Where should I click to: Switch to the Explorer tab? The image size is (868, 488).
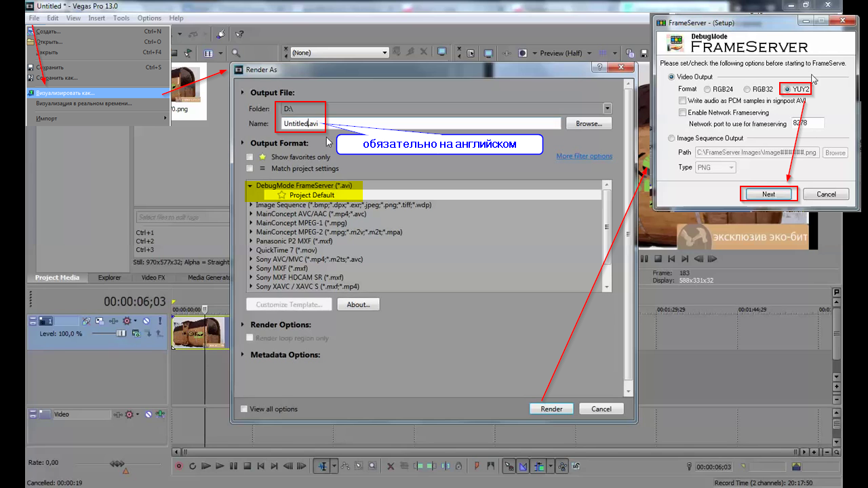point(109,277)
